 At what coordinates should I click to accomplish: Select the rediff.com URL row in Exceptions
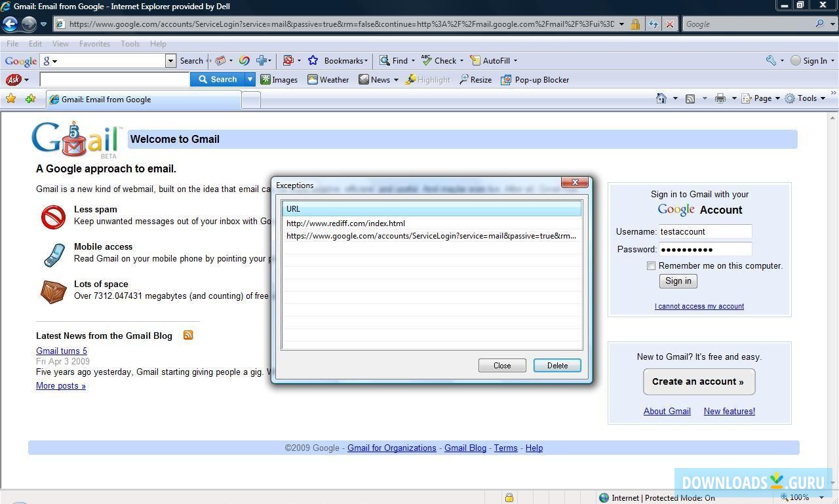click(x=432, y=223)
